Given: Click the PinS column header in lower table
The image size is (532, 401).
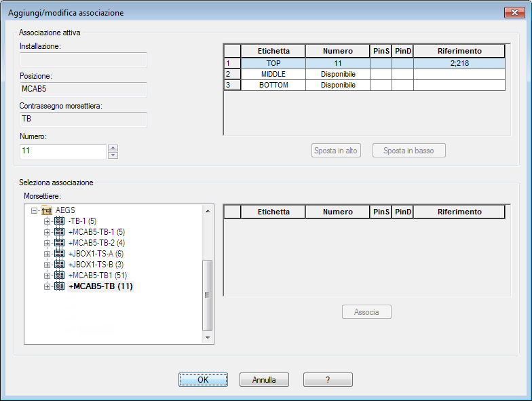Looking at the screenshot, I should (x=381, y=212).
